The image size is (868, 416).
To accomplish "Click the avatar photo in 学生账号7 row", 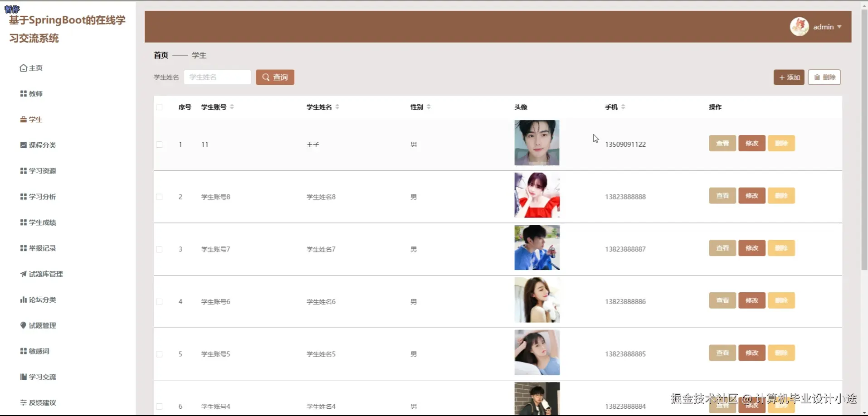I will coord(537,247).
